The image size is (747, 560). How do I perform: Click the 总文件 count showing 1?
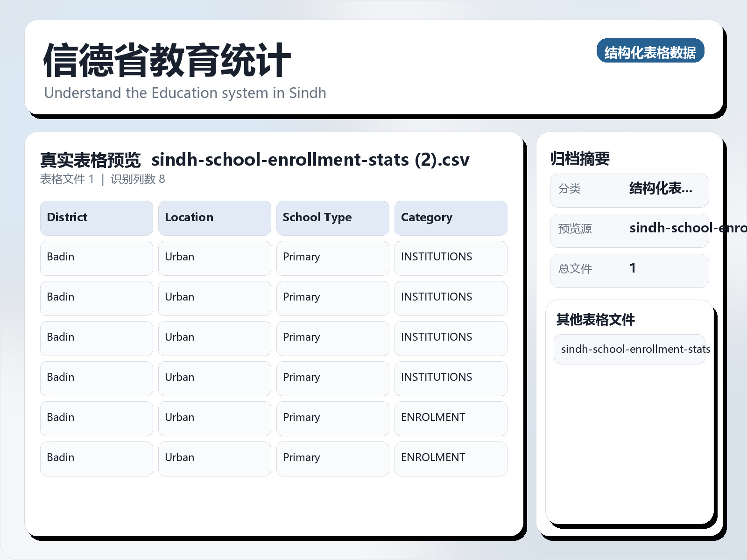tap(633, 270)
